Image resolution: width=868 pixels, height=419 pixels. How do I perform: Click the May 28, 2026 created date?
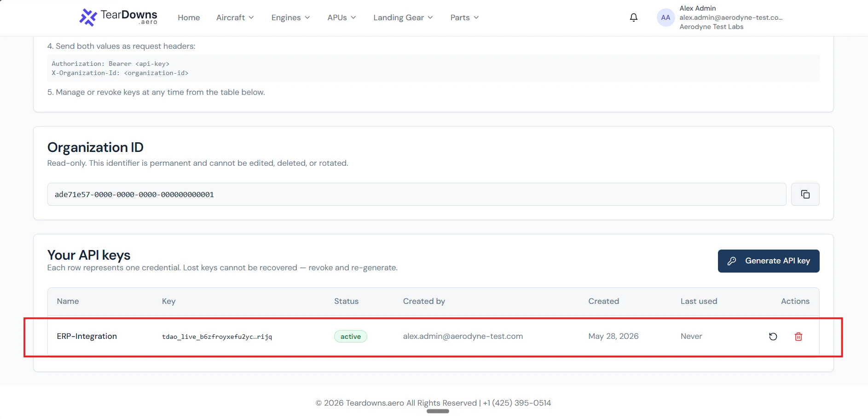(613, 336)
